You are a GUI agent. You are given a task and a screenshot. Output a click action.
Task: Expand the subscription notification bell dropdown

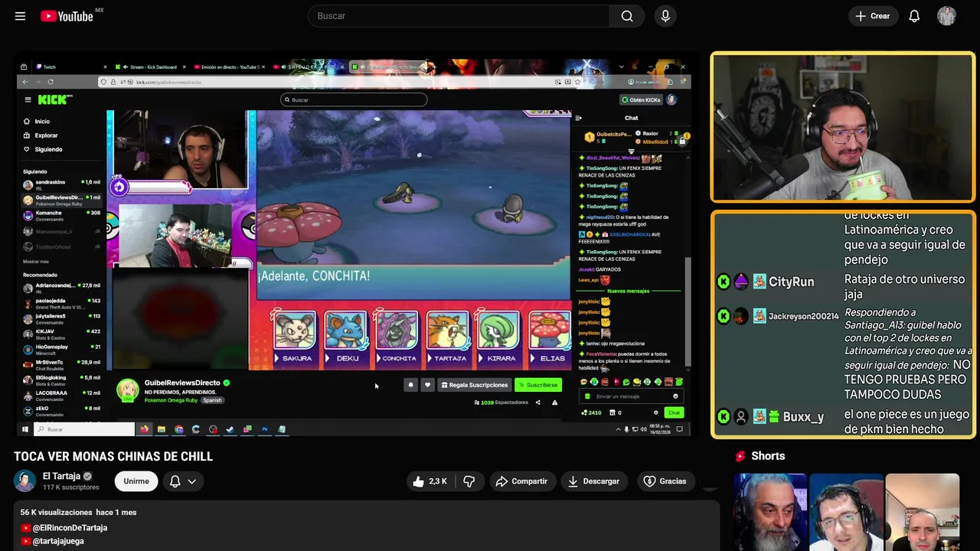(182, 481)
